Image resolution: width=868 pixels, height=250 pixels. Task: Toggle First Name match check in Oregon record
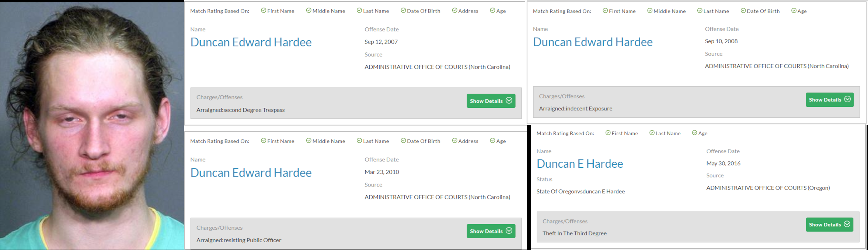point(608,133)
